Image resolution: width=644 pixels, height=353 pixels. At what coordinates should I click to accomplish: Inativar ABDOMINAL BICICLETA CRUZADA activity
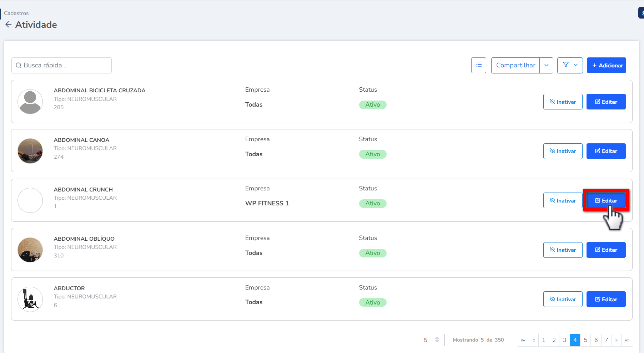click(563, 102)
